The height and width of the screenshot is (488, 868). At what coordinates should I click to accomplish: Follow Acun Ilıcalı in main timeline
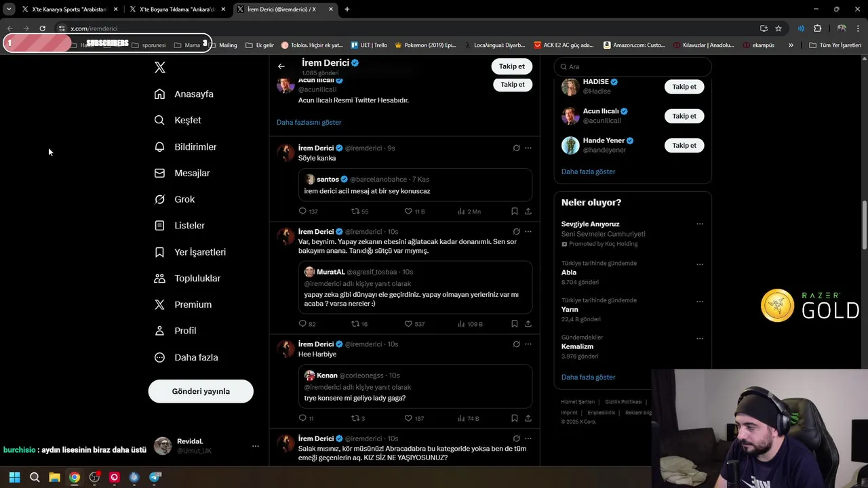(513, 85)
